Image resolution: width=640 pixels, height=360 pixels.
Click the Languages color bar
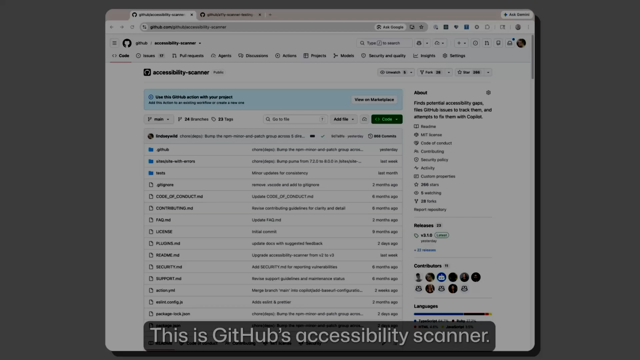(453, 314)
